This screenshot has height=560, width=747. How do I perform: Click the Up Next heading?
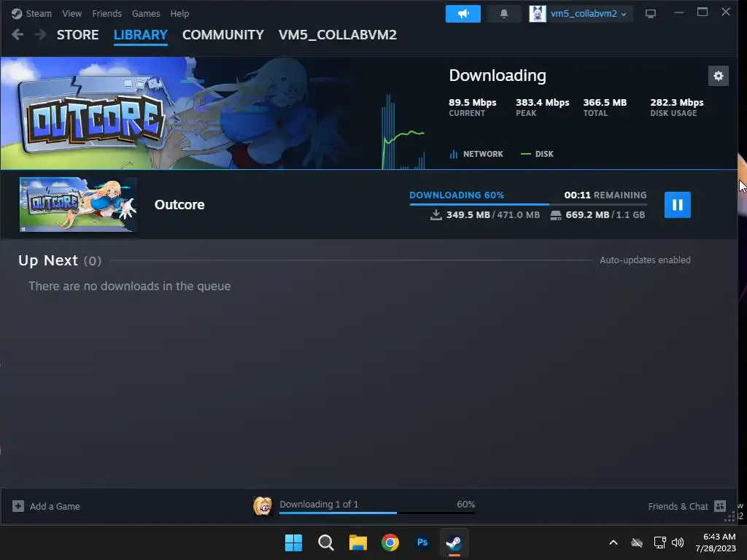pos(47,260)
